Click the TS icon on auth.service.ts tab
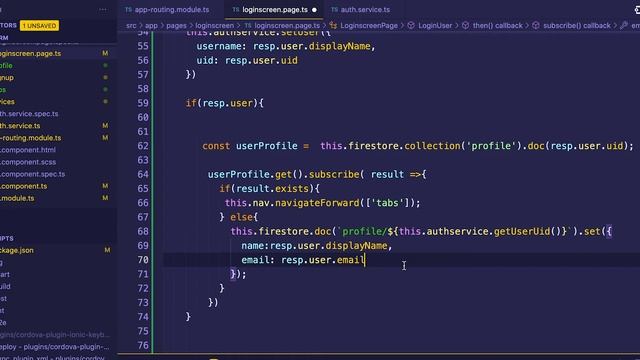Screen dimensions: 640x360 [x=334, y=9]
